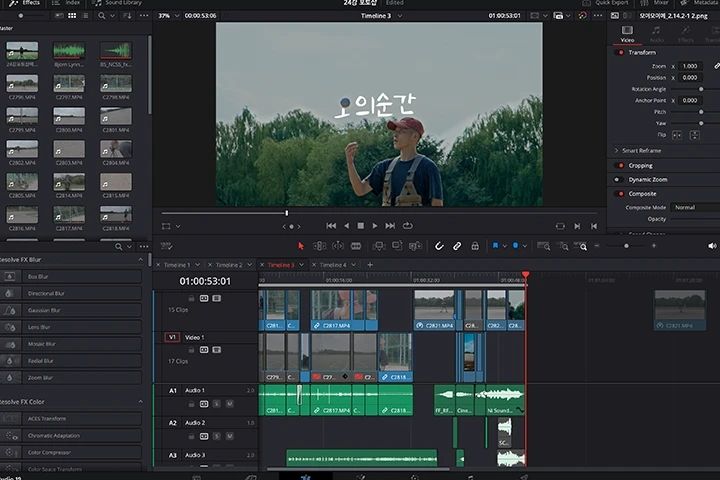Click Quick Export
This screenshot has width=720, height=480.
coord(605,3)
